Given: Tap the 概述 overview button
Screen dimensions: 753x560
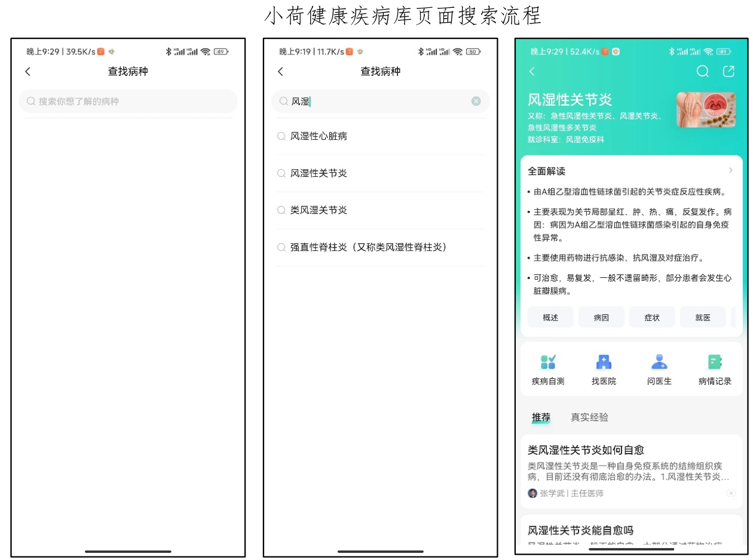Looking at the screenshot, I should [550, 317].
